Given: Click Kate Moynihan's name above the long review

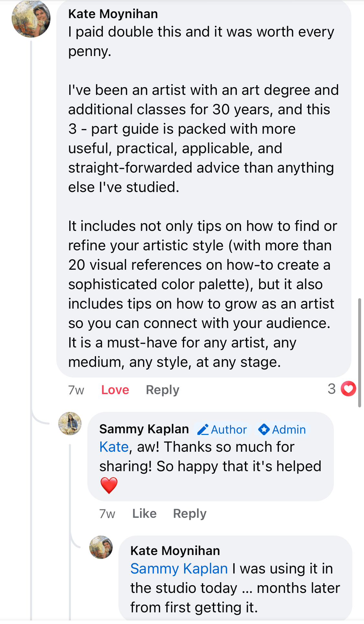Looking at the screenshot, I should (113, 14).
